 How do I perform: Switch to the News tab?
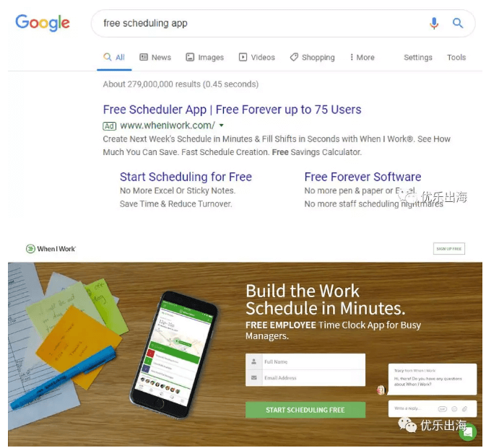[155, 57]
